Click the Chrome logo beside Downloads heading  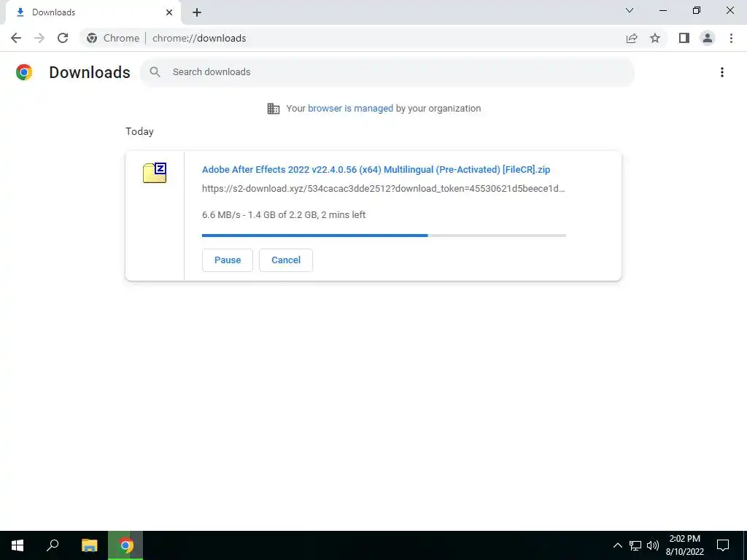click(24, 72)
